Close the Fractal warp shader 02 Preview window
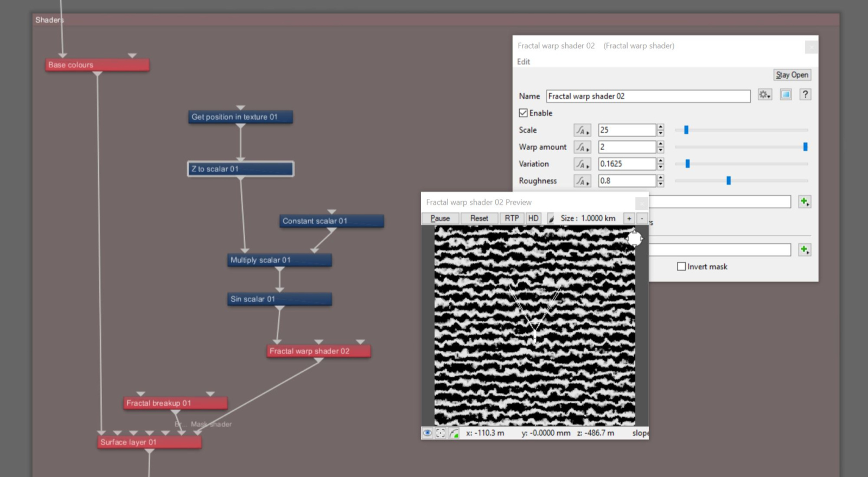868x477 pixels. tap(641, 203)
